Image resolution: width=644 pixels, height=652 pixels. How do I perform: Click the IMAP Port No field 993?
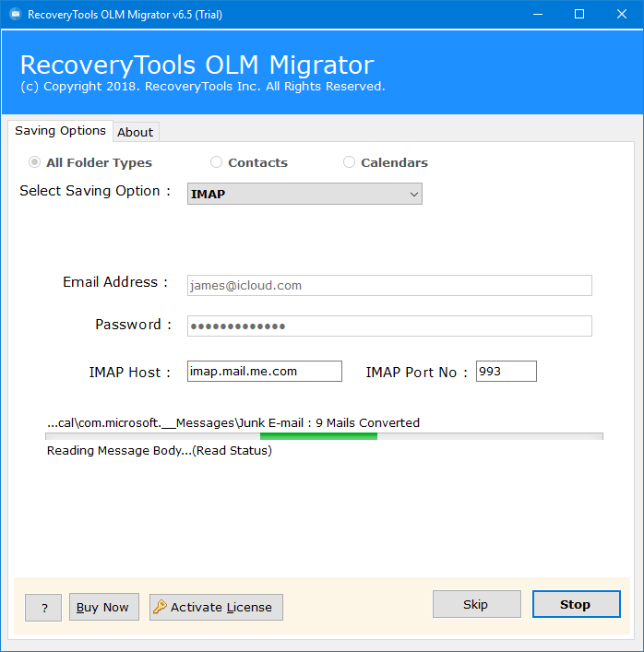507,372
